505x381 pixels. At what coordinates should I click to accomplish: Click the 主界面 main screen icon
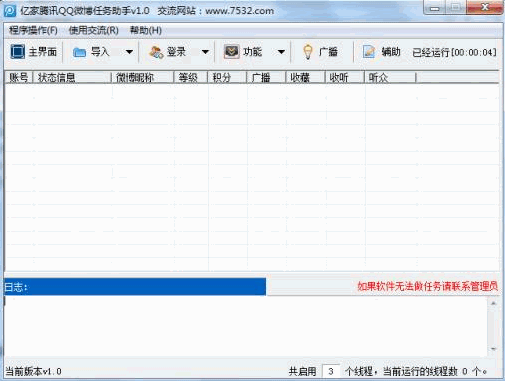[x=17, y=52]
